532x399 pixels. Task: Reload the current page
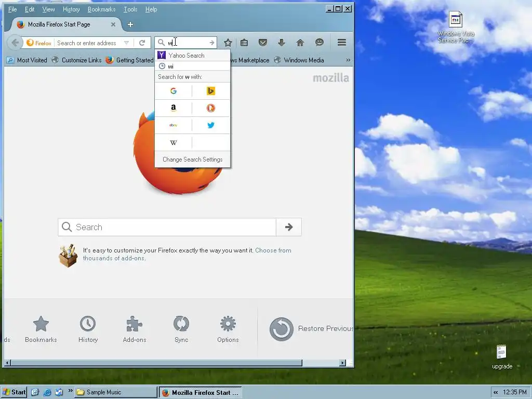pos(142,43)
